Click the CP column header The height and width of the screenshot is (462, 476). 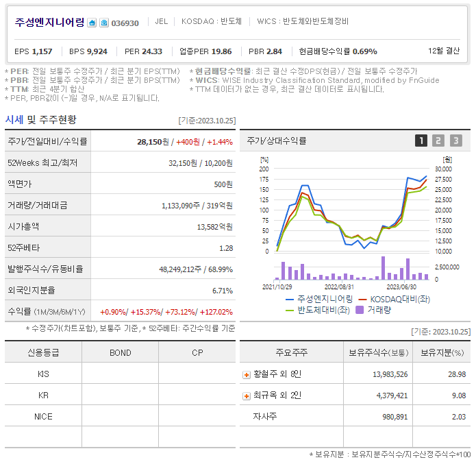pyautogui.click(x=197, y=352)
